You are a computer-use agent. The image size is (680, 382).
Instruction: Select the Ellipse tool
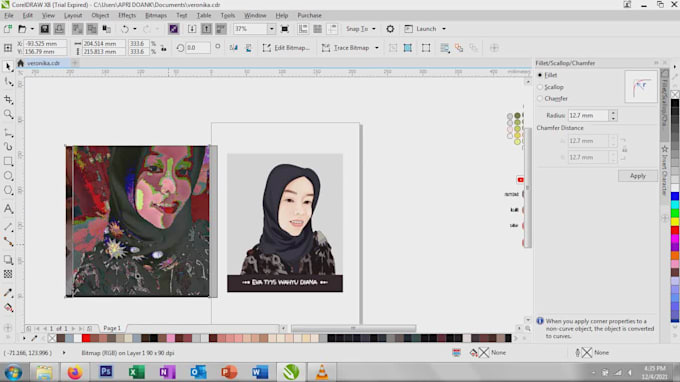pyautogui.click(x=8, y=176)
